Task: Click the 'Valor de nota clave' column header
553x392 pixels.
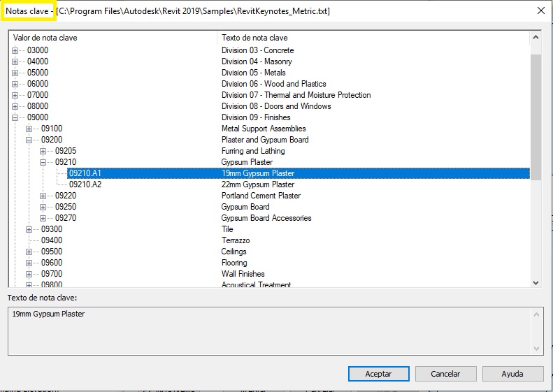Action: point(112,38)
